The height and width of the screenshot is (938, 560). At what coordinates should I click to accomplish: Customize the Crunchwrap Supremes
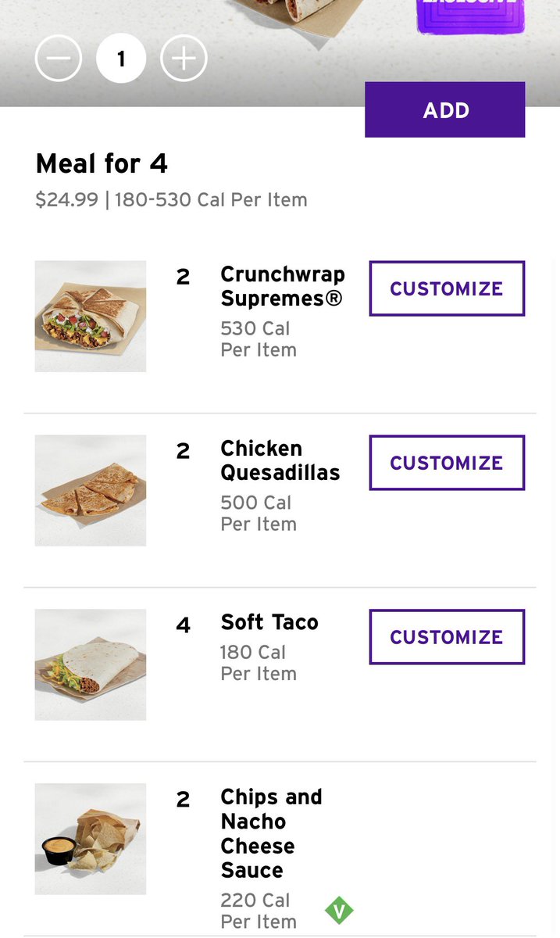447,288
